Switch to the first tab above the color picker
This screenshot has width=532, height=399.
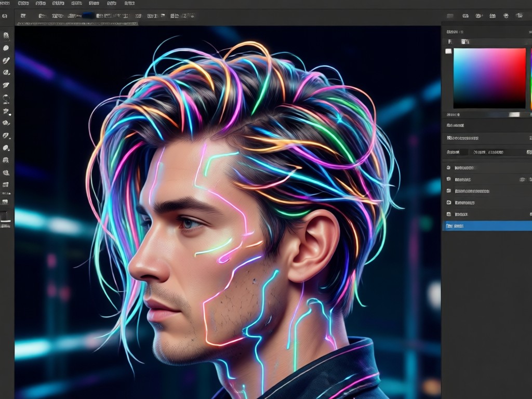point(450,42)
